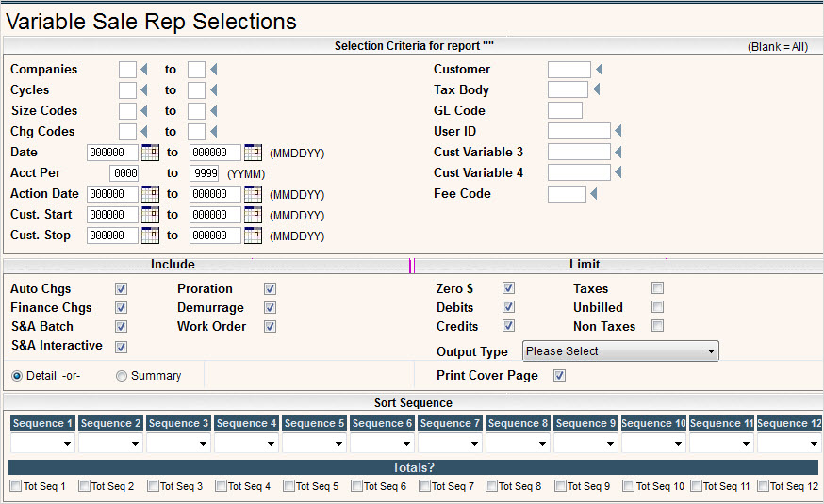Open the Sequence 4 dropdown
824x504 pixels.
pyautogui.click(x=246, y=443)
